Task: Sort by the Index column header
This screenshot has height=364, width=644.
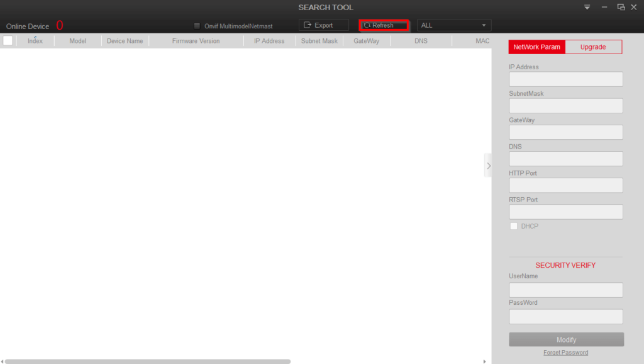Action: [x=35, y=41]
